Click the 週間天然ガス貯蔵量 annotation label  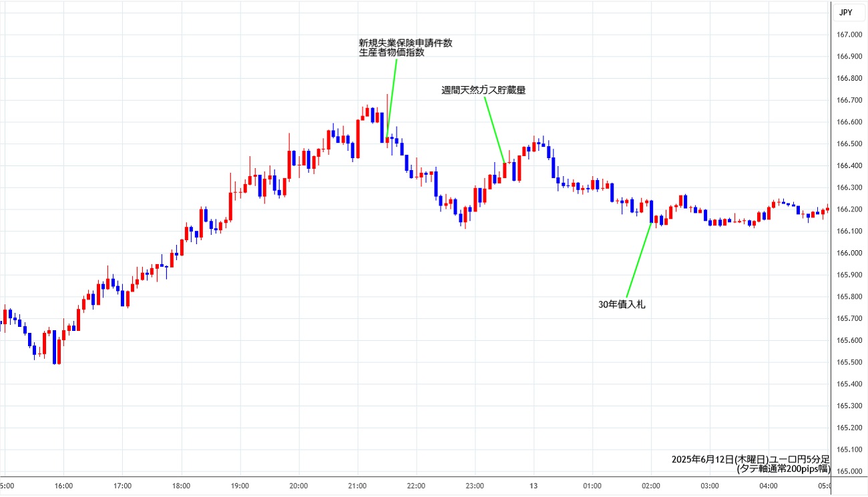483,90
